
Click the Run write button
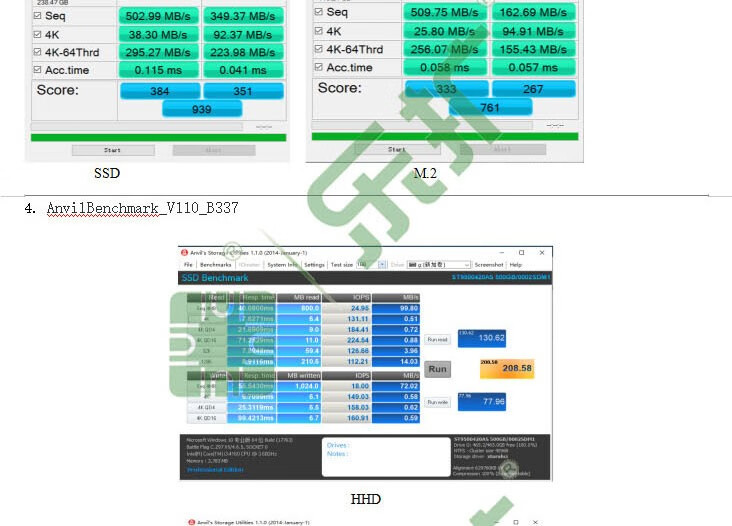click(x=437, y=402)
